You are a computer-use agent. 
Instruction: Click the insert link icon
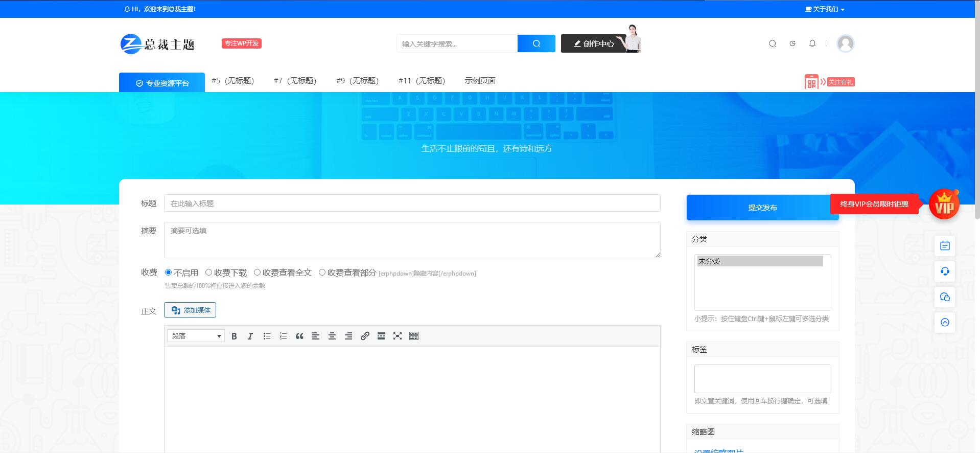click(365, 336)
